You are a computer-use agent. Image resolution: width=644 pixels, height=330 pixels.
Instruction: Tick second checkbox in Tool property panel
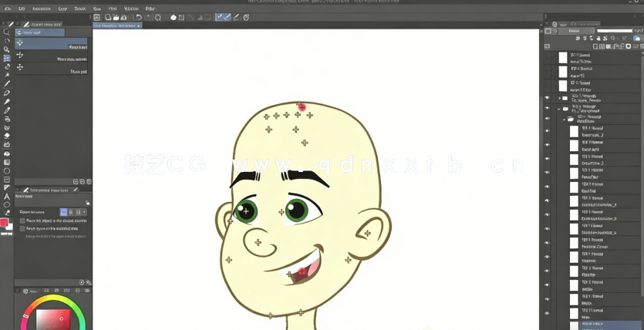pyautogui.click(x=22, y=229)
